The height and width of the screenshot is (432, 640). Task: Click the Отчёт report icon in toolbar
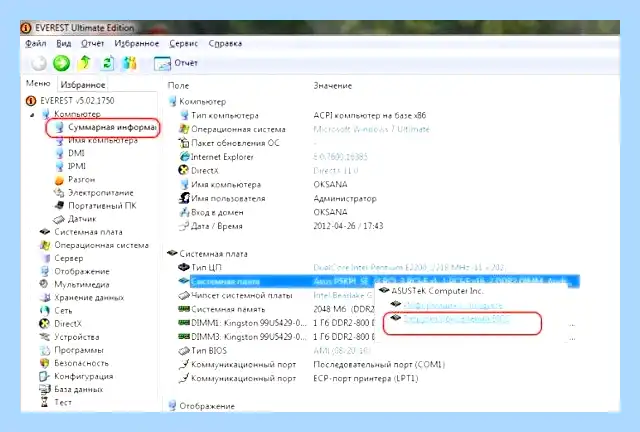162,63
